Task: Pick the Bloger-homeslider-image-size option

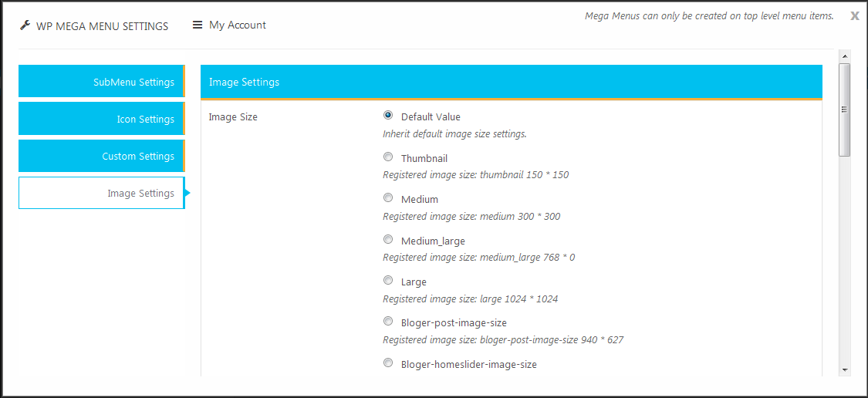Action: click(x=388, y=363)
